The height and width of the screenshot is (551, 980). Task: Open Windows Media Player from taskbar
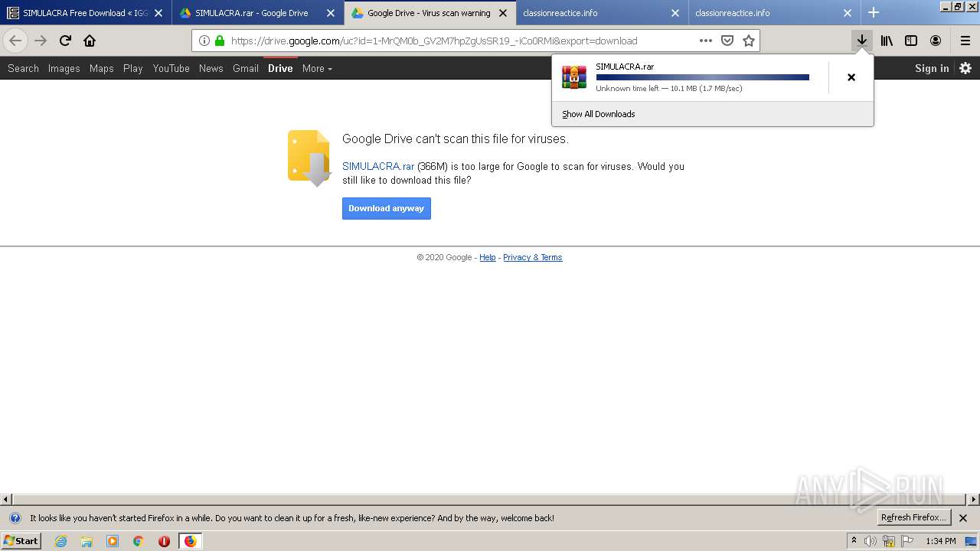coord(113,541)
